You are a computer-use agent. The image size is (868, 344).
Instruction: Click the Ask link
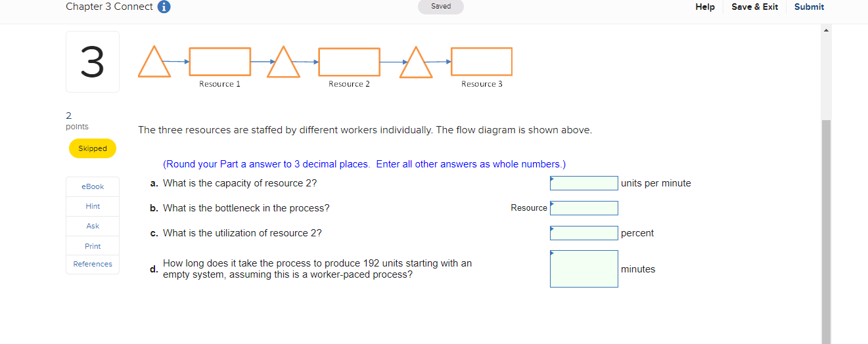pyautogui.click(x=93, y=226)
